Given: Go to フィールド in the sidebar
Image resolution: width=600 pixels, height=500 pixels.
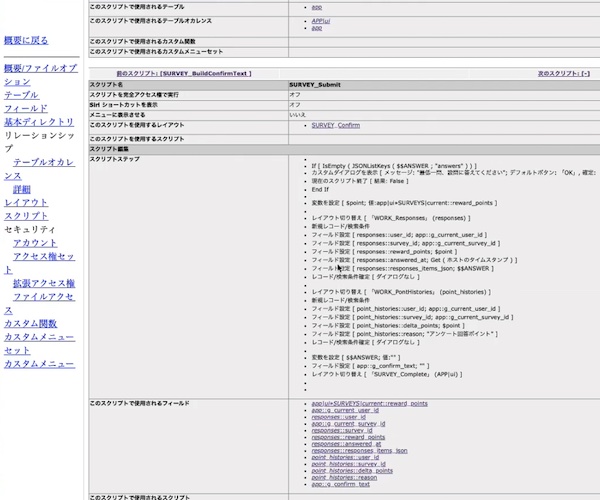Looking at the screenshot, I should pyautogui.click(x=25, y=108).
